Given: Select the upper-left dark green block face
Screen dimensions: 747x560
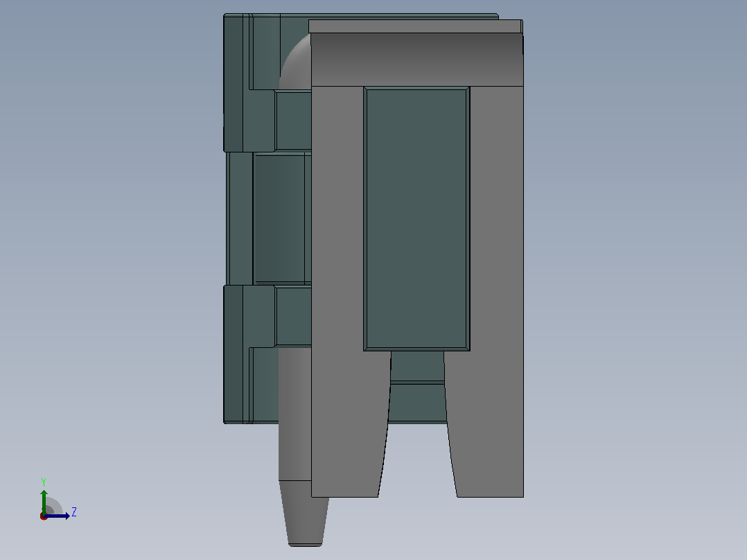Looking at the screenshot, I should pyautogui.click(x=233, y=83).
